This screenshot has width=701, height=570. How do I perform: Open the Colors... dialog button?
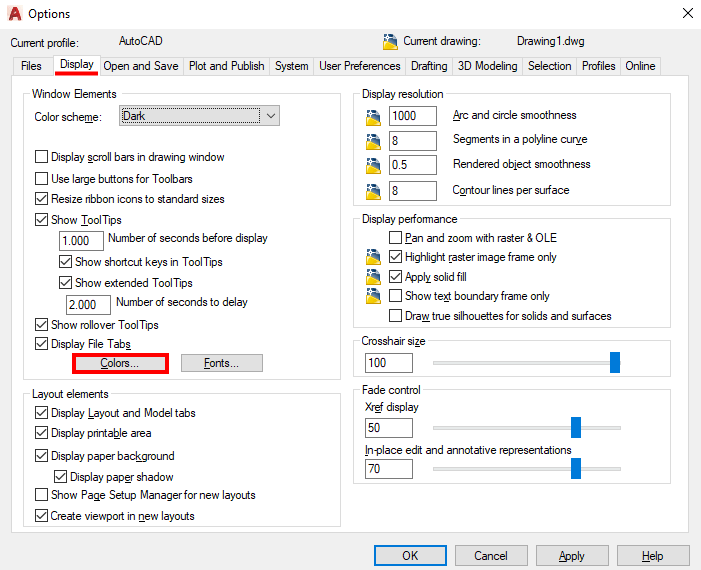[x=120, y=363]
